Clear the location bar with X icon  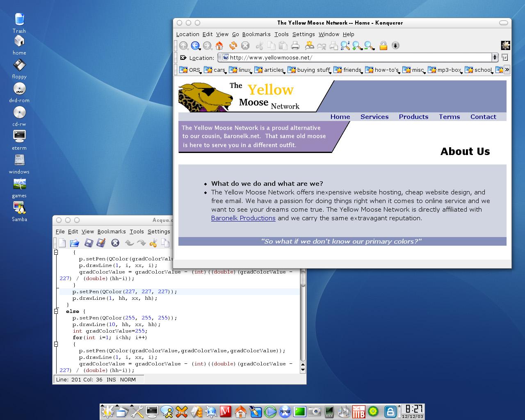pyautogui.click(x=183, y=58)
